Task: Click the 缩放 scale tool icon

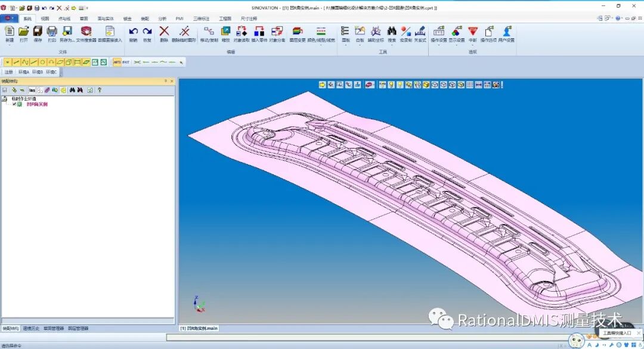Action: tap(226, 31)
